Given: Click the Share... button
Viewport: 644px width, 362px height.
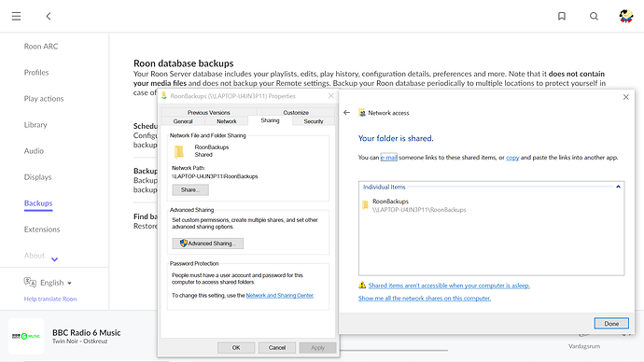Looking at the screenshot, I should (x=190, y=190).
